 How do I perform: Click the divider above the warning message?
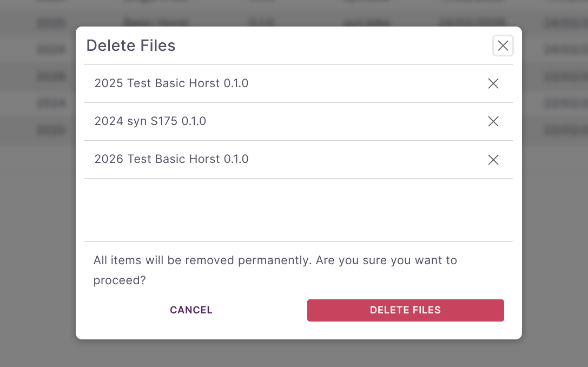tap(298, 242)
